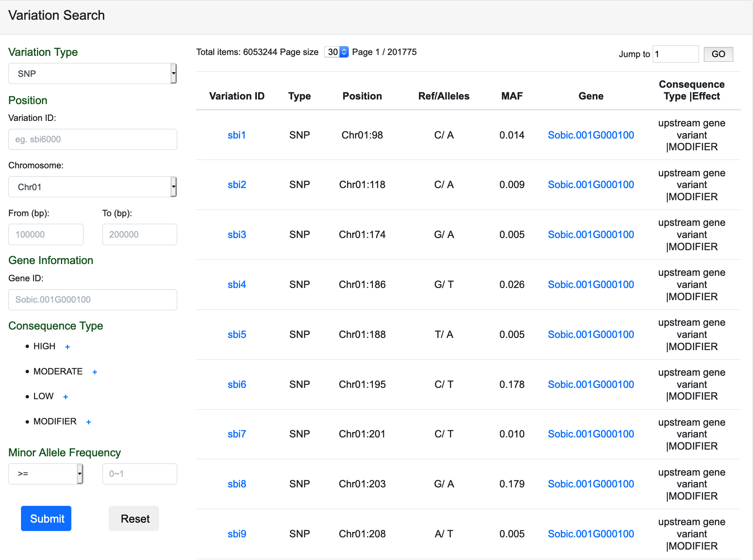Image resolution: width=753 pixels, height=560 pixels.
Task: Focus the MAF value input field
Action: pyautogui.click(x=139, y=474)
